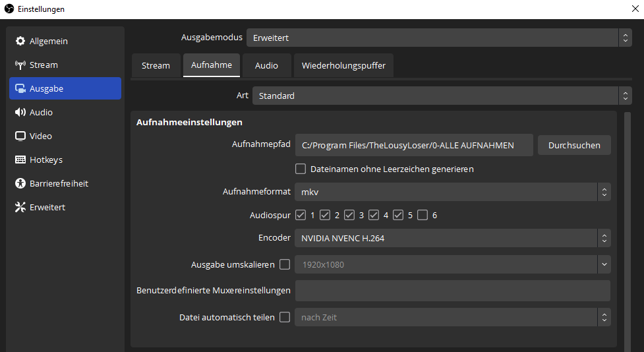
Task: Expand the Aufnahmeformat mkv dropdown
Action: point(452,192)
